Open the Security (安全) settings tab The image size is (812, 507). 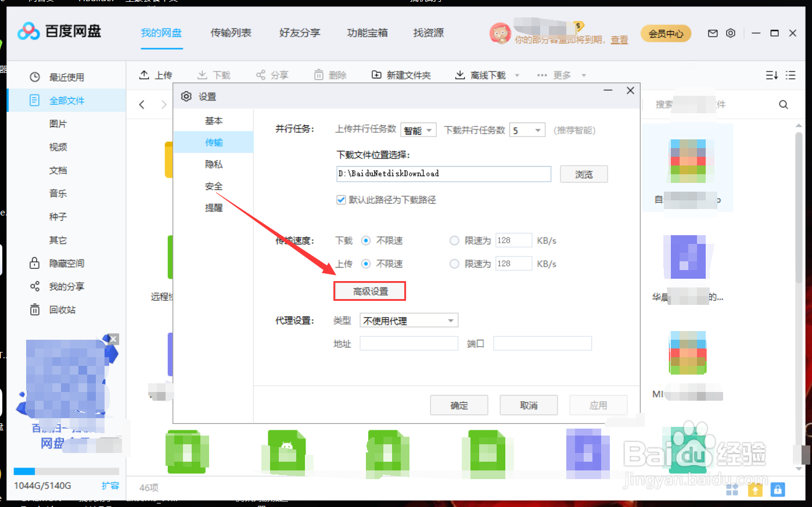tap(214, 186)
